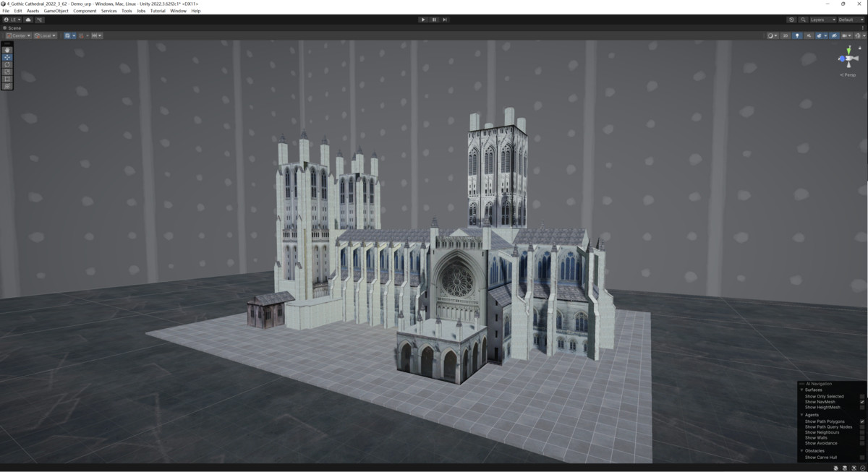Screen dimensions: 868x472
Task: Select the Move tool
Action: [x=6, y=57]
